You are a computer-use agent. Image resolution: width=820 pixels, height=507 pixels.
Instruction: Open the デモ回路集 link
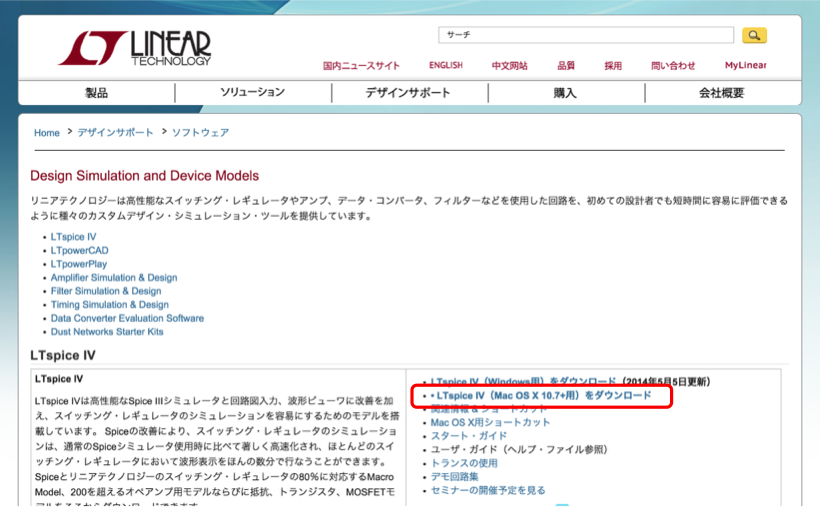pyautogui.click(x=454, y=477)
